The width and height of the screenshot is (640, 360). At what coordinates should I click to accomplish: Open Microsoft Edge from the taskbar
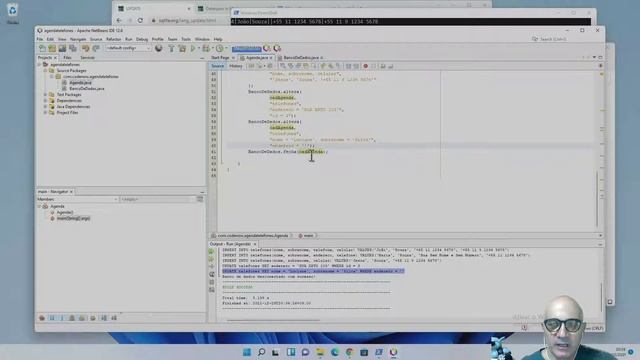point(335,352)
